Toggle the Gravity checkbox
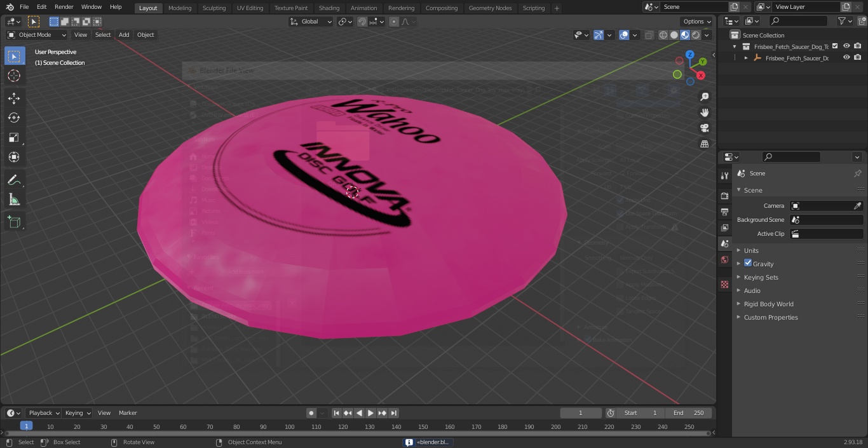 (x=748, y=263)
